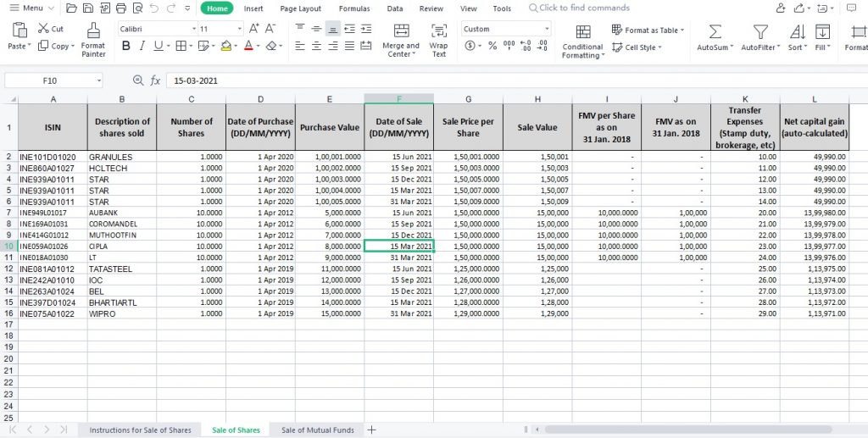Click the AutoFilter button
The width and height of the screenshot is (868, 438).
tap(760, 37)
